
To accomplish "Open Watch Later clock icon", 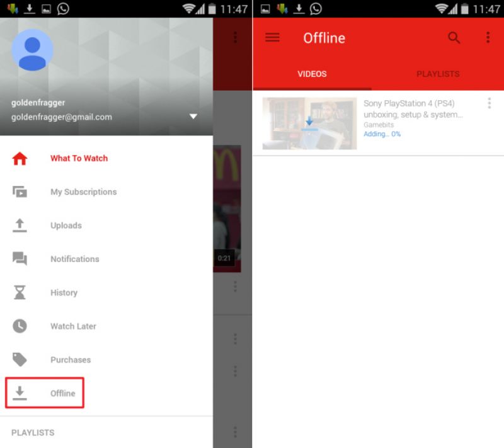I will 20,326.
